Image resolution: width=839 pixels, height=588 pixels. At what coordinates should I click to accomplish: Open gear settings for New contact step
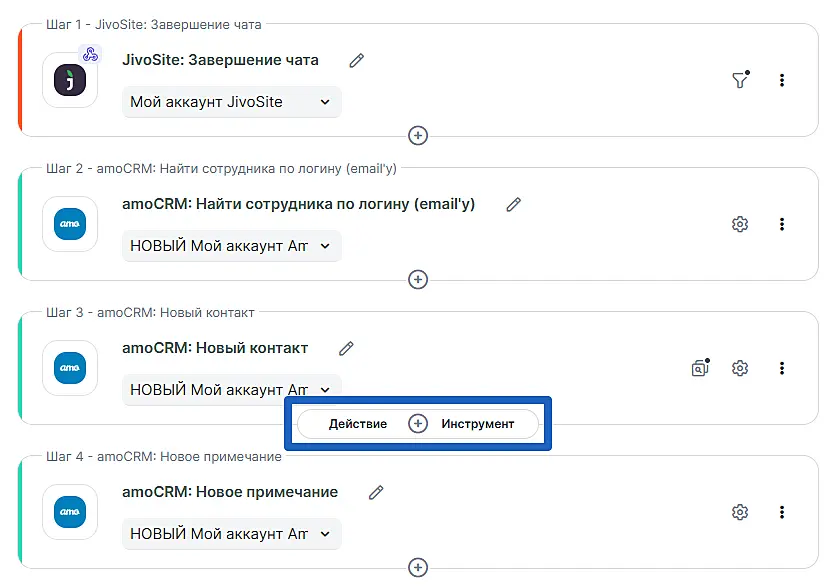pos(740,368)
